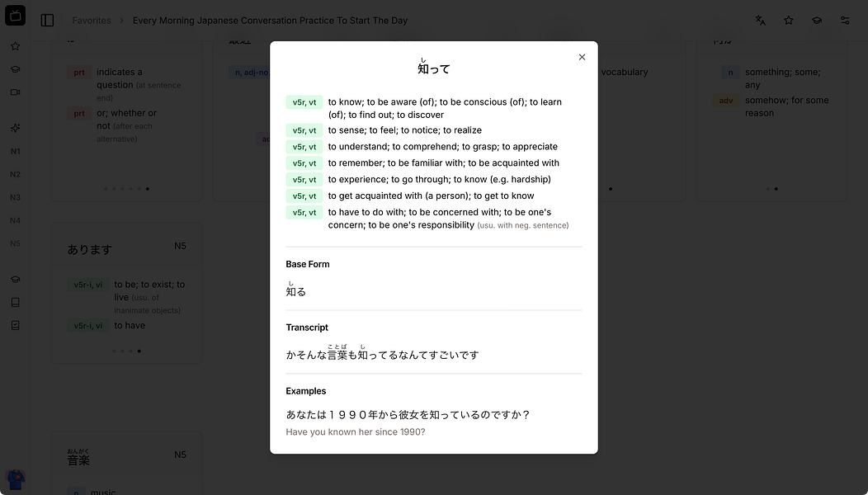Switch to the N5 level tab
The image size is (868, 495).
(x=14, y=243)
